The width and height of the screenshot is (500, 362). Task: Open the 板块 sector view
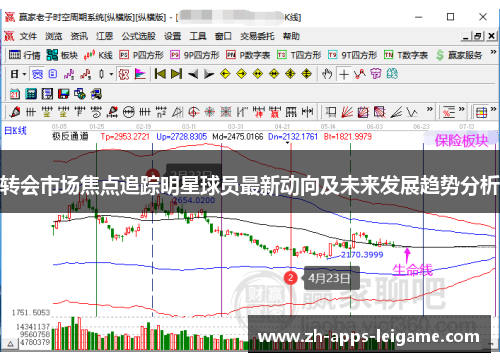(62, 55)
